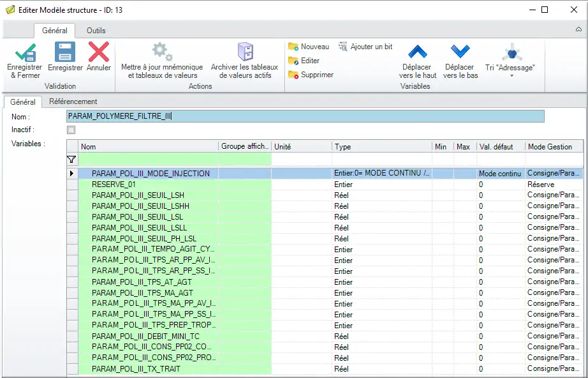The image size is (588, 378).
Task: Save using the Enregistrer floppy icon
Action: (65, 52)
